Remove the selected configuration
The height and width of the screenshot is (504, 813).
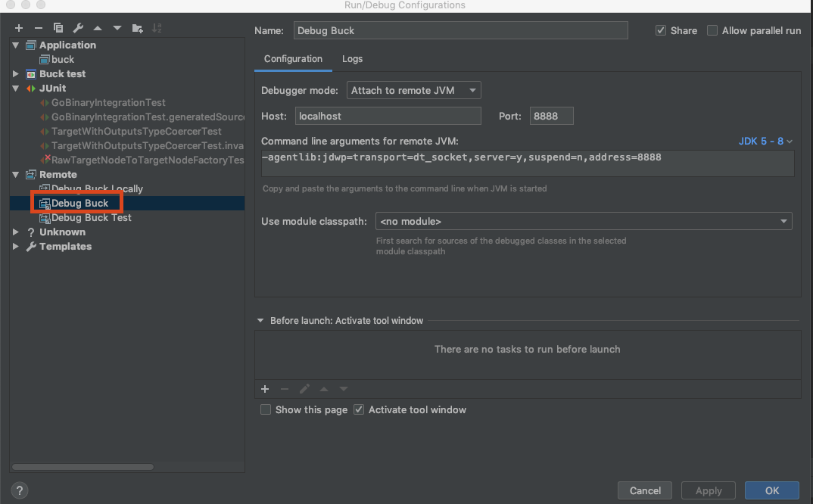[38, 28]
